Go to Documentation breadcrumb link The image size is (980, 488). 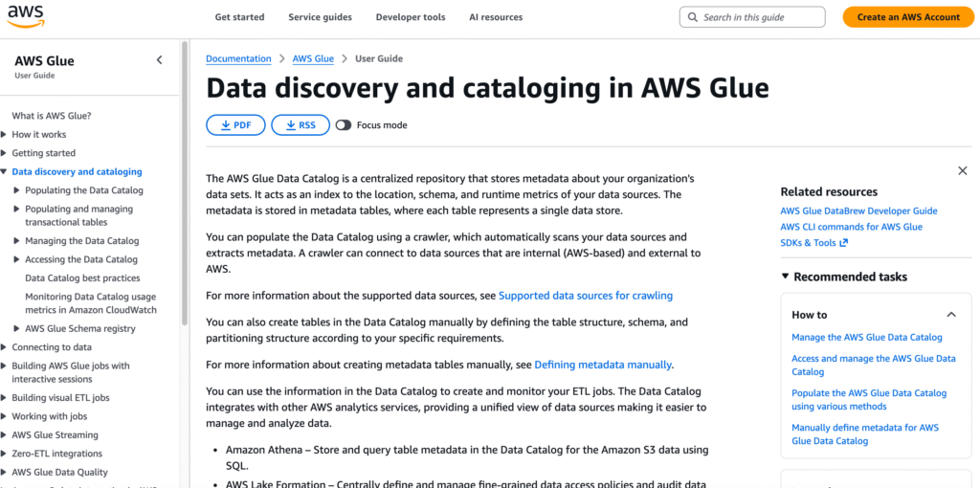click(x=238, y=58)
